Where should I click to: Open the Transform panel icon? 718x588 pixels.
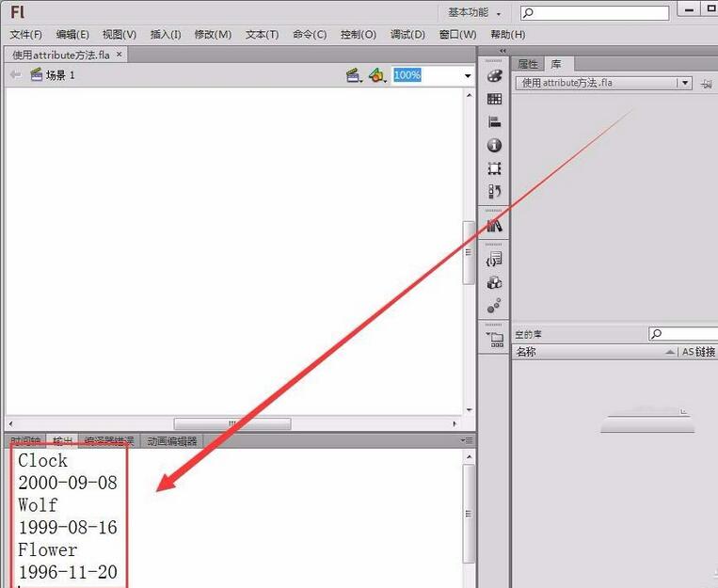(x=494, y=168)
